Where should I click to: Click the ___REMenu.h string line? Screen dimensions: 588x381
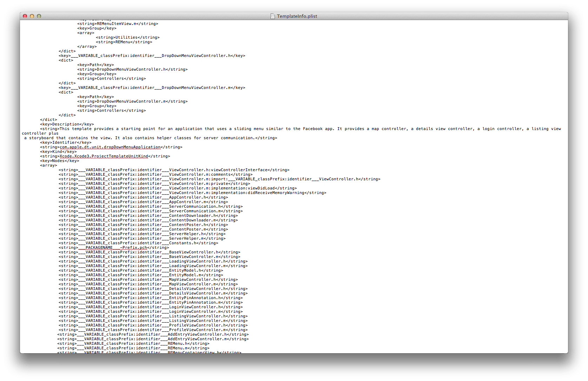133,343
